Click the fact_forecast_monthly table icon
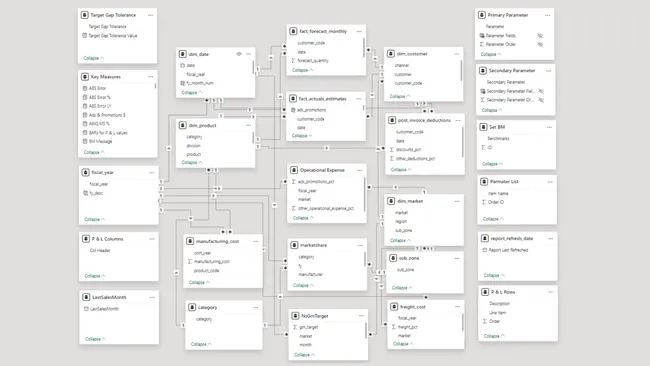 (293, 31)
